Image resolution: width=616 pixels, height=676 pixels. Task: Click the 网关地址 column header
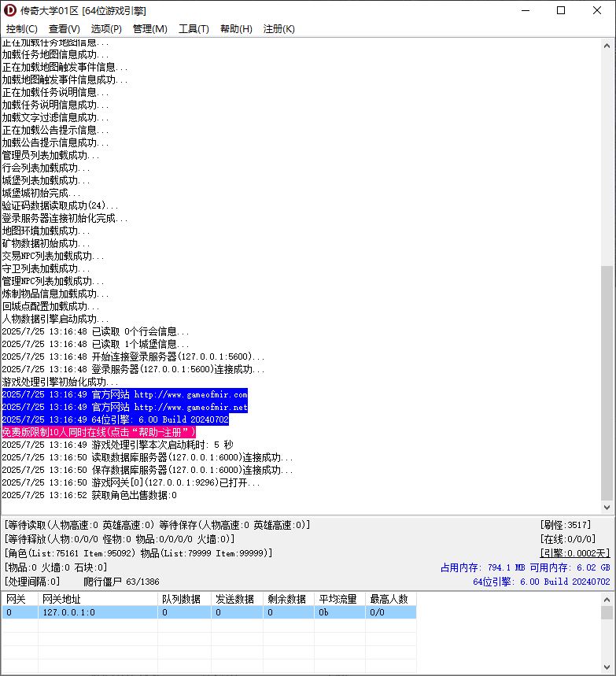(98, 599)
